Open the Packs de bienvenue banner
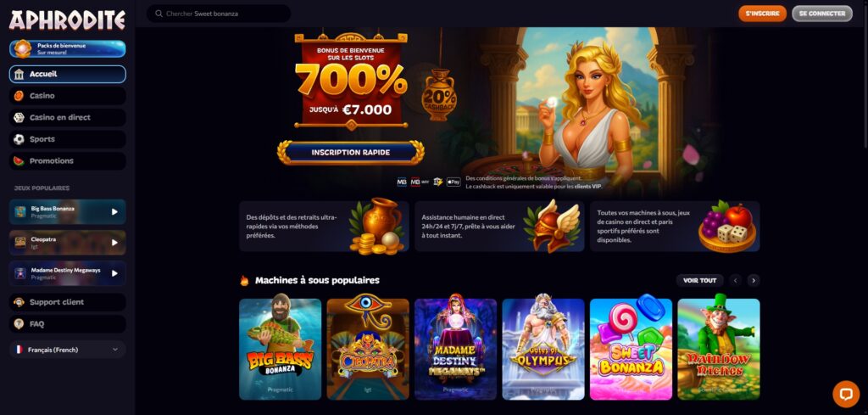The height and width of the screenshot is (415, 868). pos(68,48)
